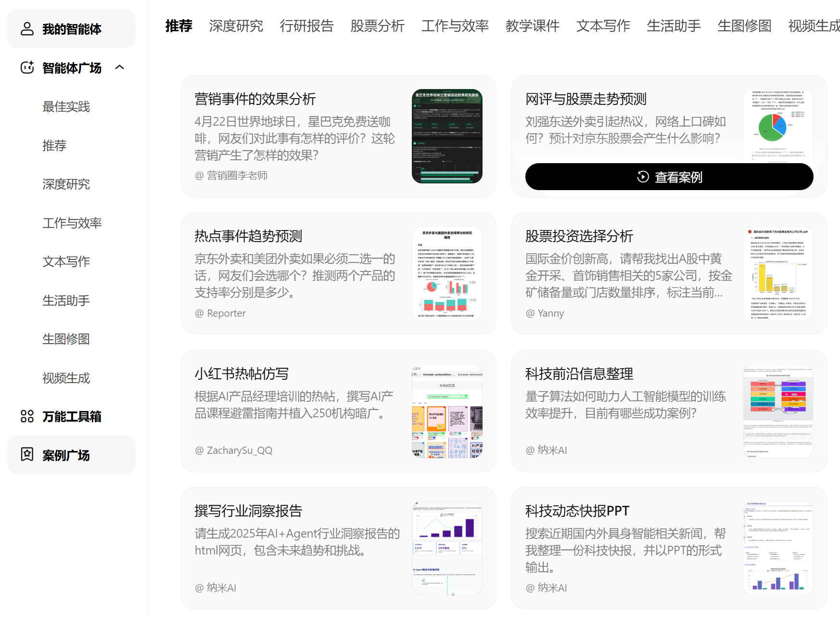This screenshot has height=617, width=840.
Task: Open the 网评与股票走势预测 case title
Action: coord(586,99)
